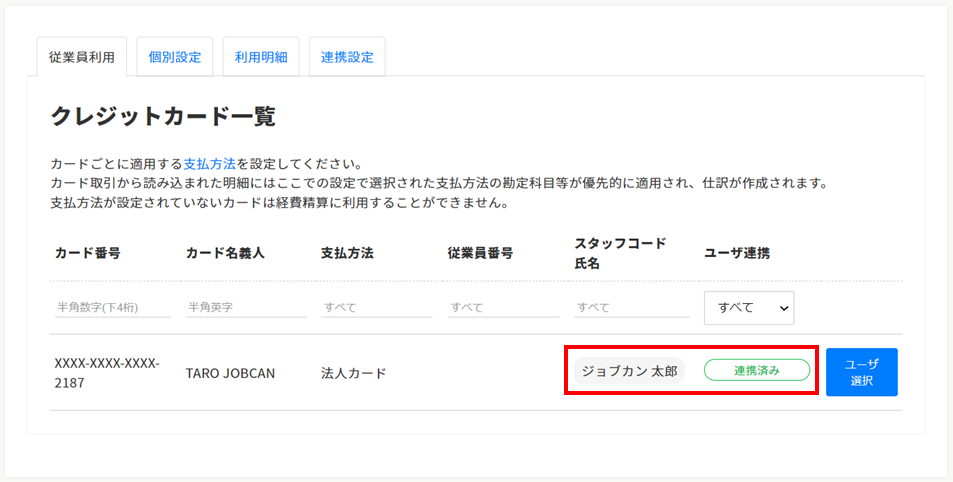Click the card number ending in 2187
The height and width of the screenshot is (482, 953).
pos(107,372)
